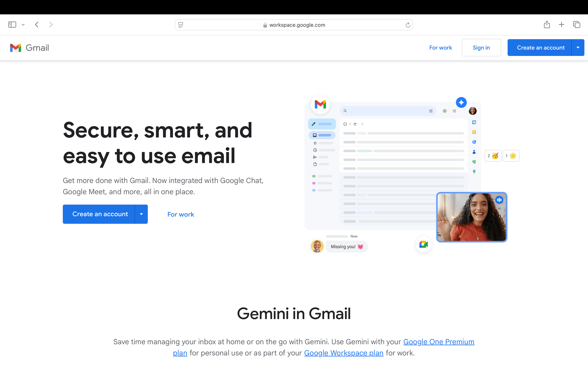Screen dimensions: 588x382
Task: Toggle the select-all checkbox in the email list
Action: pos(345,124)
